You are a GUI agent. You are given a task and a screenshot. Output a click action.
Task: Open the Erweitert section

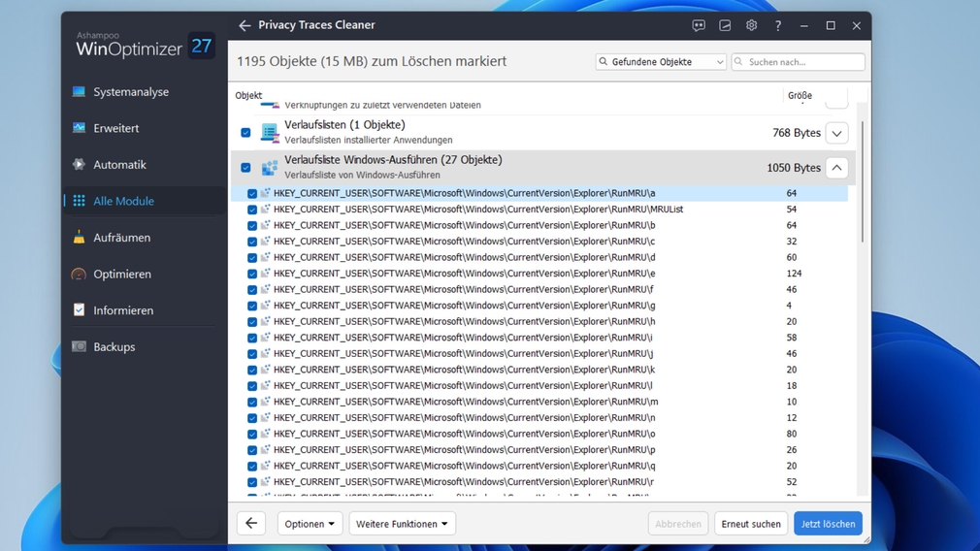(x=145, y=128)
